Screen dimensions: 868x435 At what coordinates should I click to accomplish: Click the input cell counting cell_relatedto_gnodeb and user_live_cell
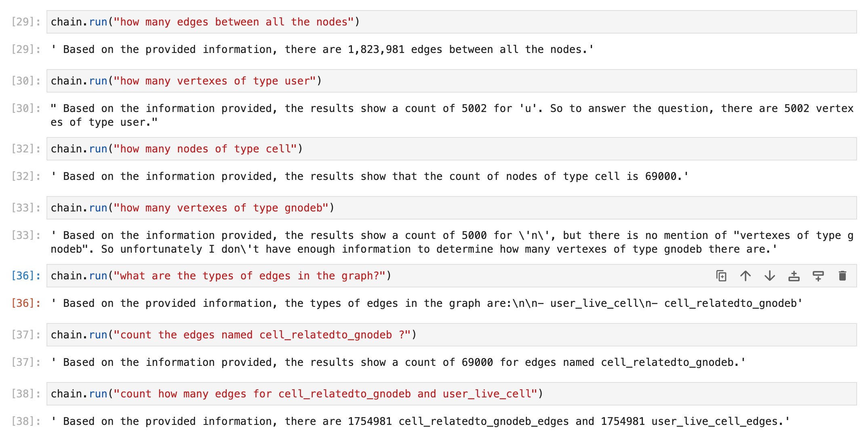pyautogui.click(x=451, y=394)
